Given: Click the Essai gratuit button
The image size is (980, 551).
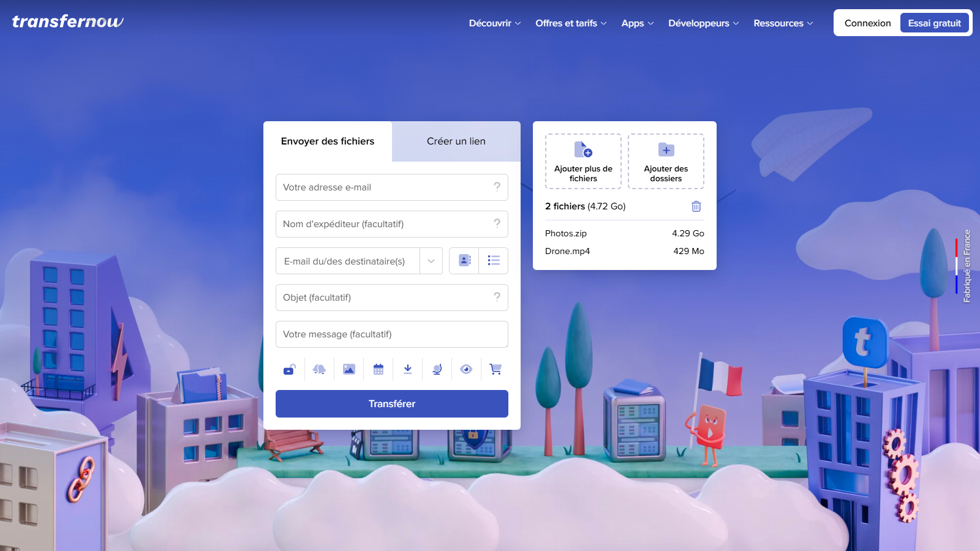Looking at the screenshot, I should click(x=934, y=23).
